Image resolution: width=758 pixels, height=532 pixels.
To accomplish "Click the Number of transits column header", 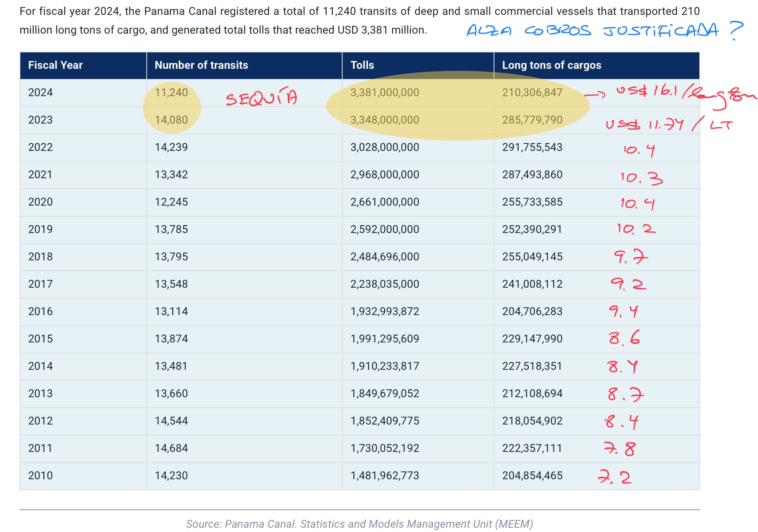I will tap(201, 65).
